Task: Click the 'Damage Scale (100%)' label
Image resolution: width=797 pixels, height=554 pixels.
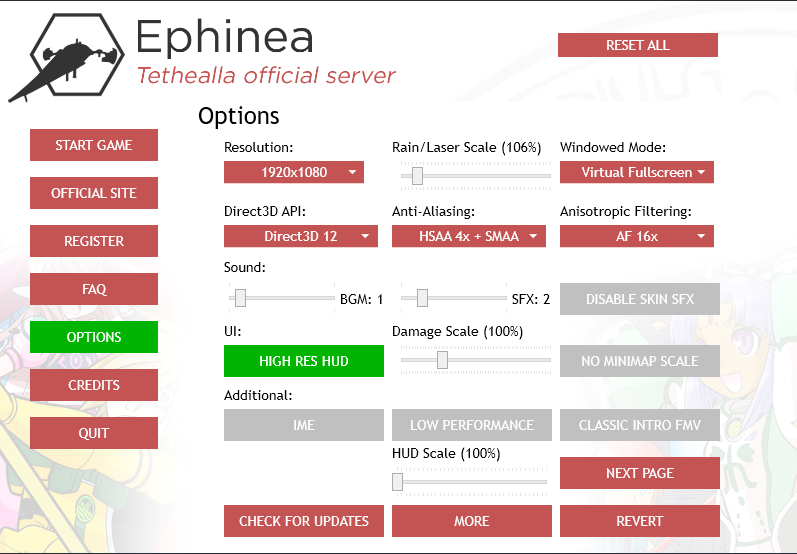Action: 457,331
